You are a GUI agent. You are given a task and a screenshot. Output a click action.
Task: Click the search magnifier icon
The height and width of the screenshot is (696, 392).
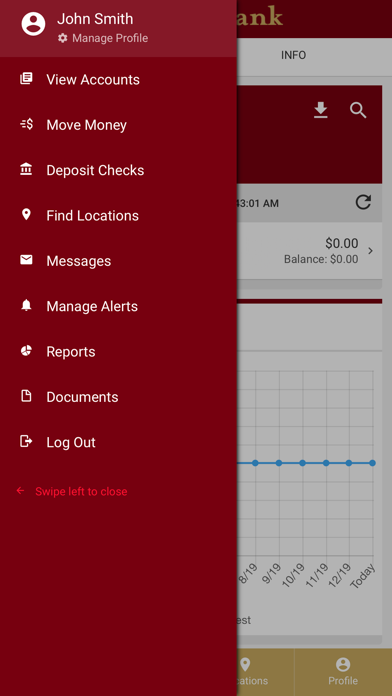coord(358,110)
